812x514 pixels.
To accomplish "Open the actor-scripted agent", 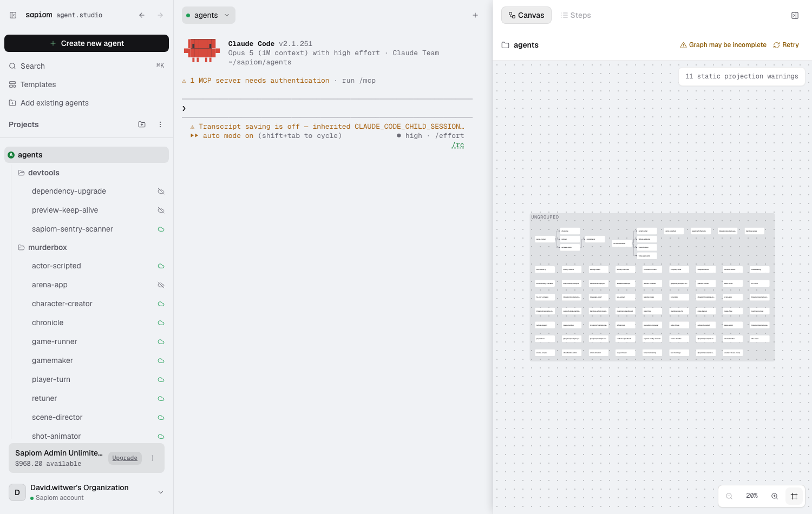I will [56, 266].
